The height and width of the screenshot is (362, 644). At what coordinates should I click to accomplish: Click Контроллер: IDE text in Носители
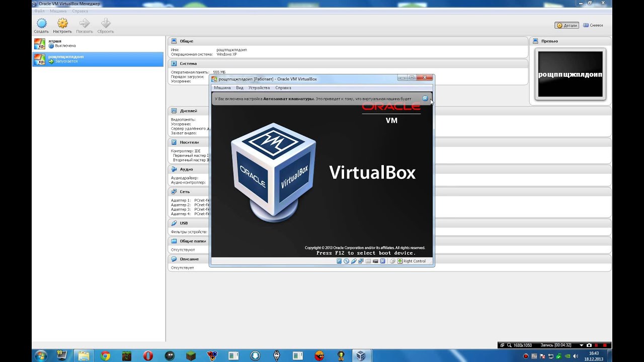tap(186, 151)
